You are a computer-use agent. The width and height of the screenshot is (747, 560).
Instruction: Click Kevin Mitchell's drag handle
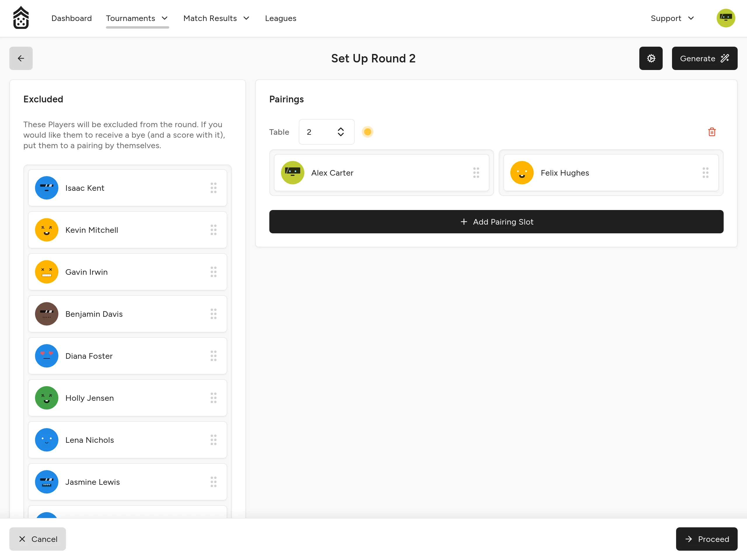click(x=213, y=230)
